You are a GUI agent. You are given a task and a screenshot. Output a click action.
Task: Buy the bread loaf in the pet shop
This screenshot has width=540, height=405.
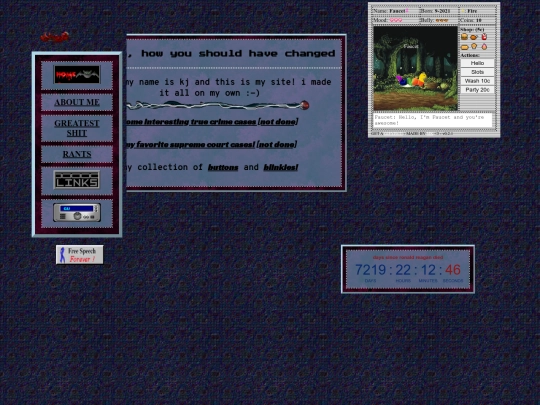465,46
